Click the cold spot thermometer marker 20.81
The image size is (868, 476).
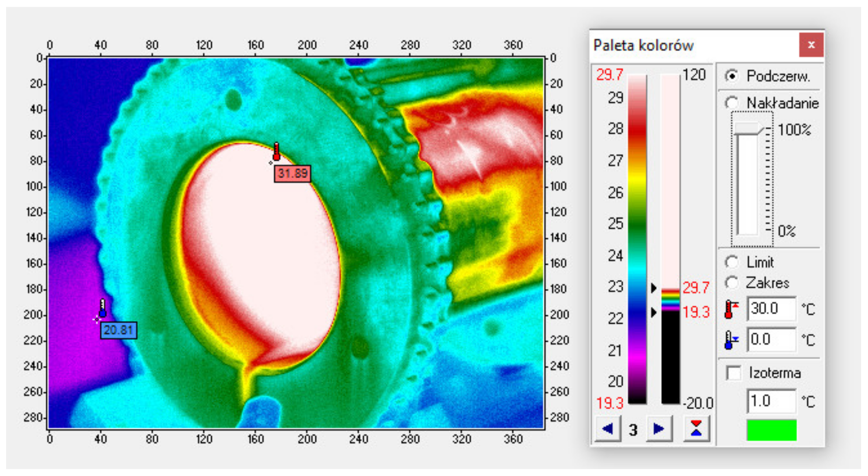coord(103,309)
